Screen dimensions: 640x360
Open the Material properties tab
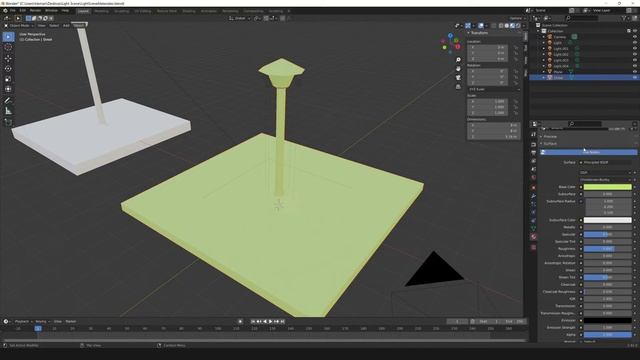tap(533, 237)
